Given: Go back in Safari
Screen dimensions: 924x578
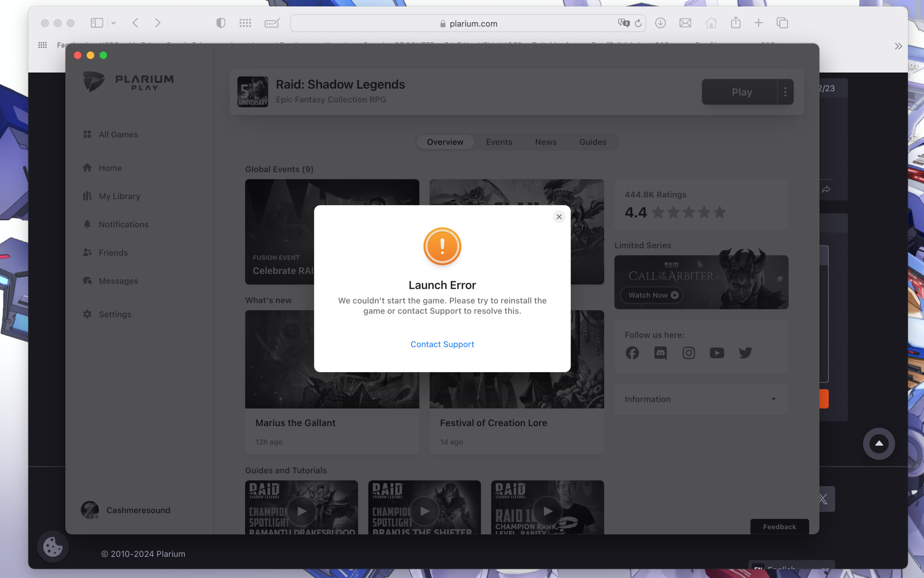Looking at the screenshot, I should tap(135, 23).
